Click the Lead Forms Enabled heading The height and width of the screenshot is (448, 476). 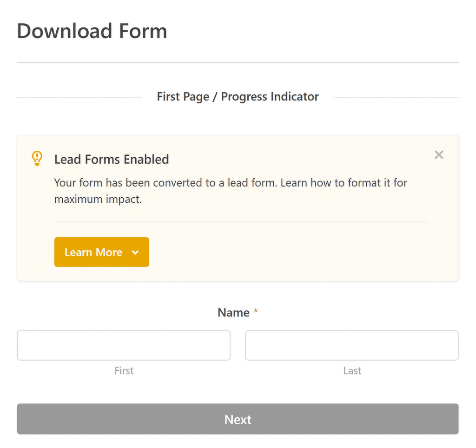111,159
